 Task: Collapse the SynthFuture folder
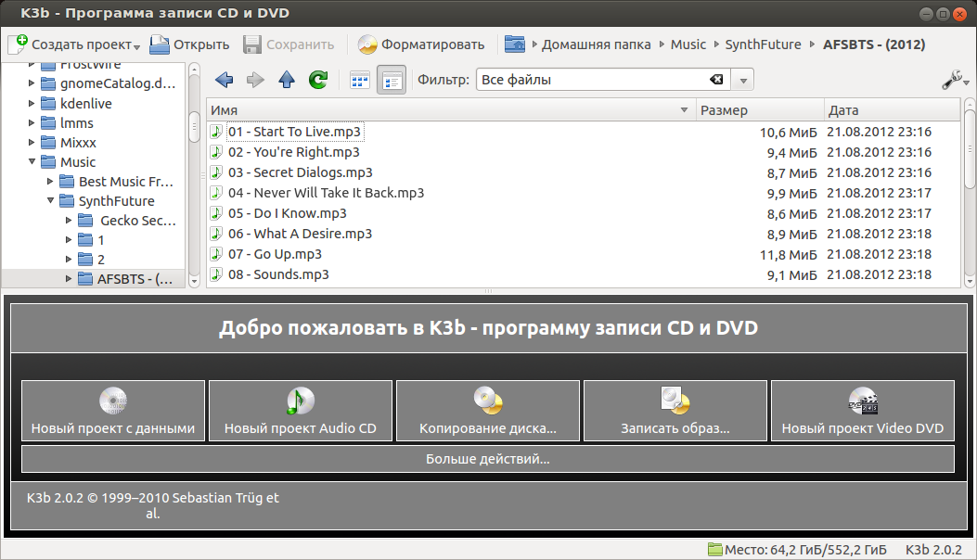[50, 200]
